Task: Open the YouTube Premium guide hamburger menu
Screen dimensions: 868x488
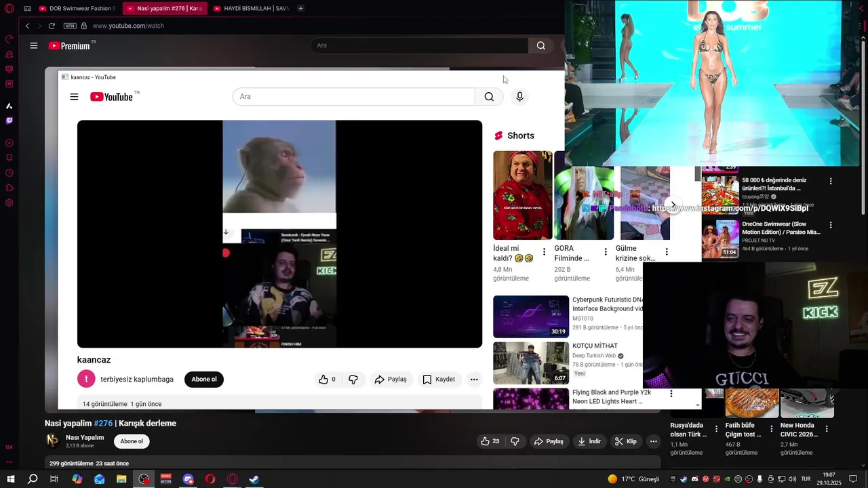Action: pyautogui.click(x=34, y=45)
